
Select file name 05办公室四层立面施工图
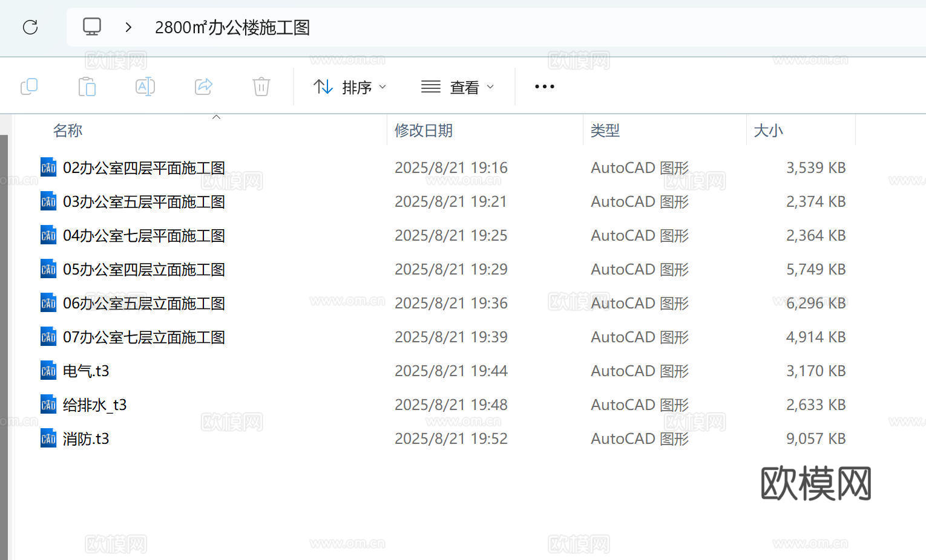(144, 269)
